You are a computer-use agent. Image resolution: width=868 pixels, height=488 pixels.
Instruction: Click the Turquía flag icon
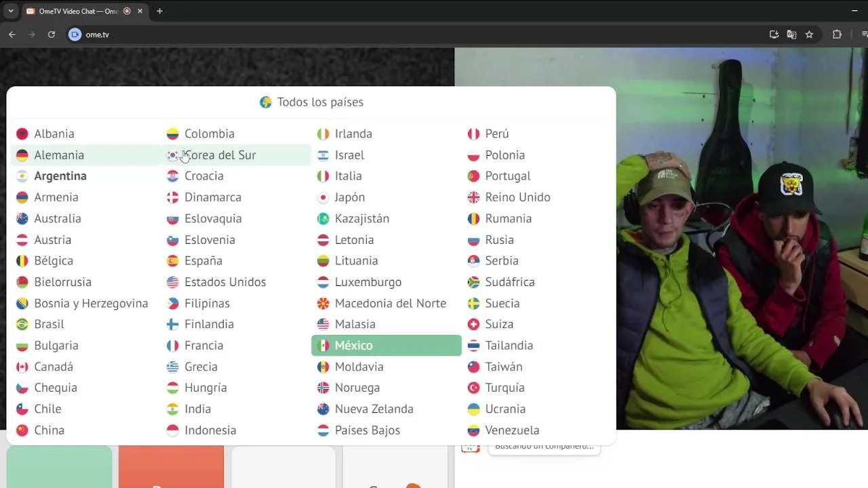[x=473, y=388]
